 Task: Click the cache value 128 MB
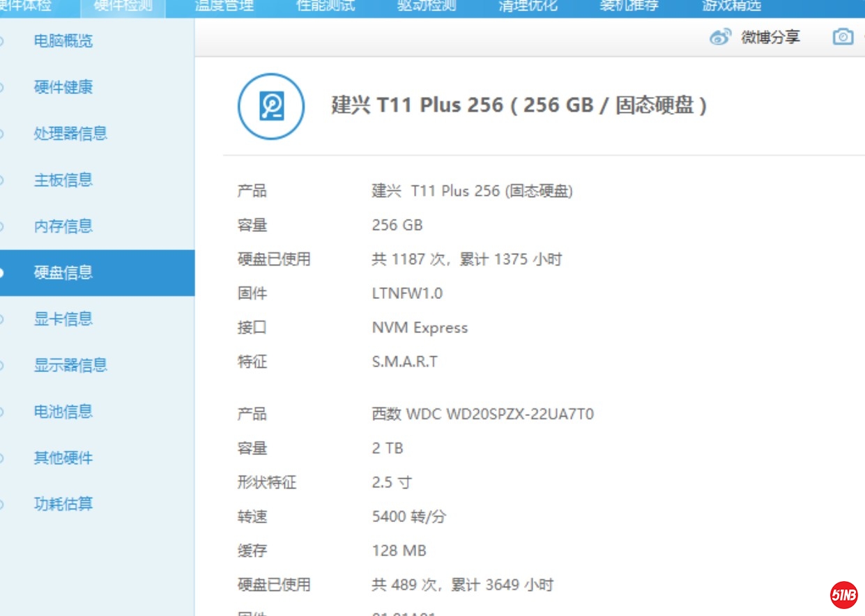399,550
